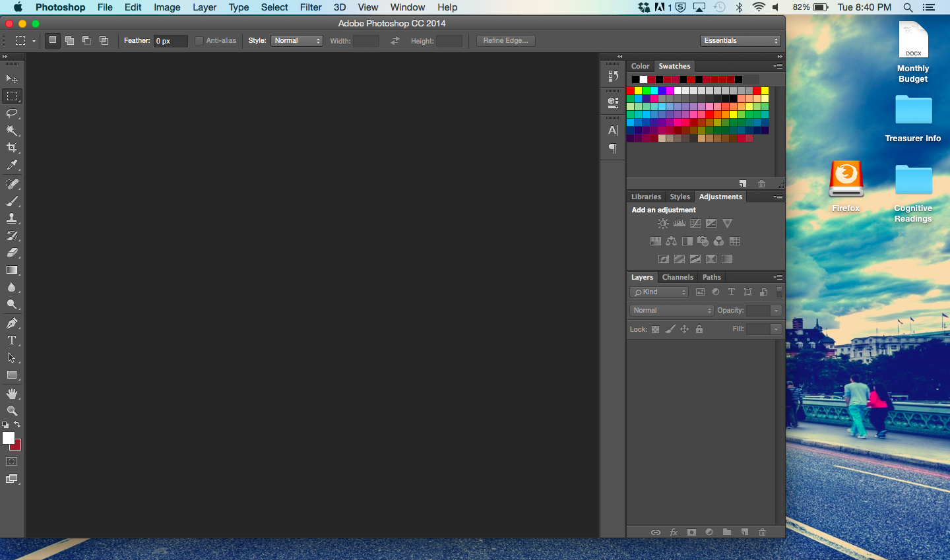Select the Horizontal Type tool
This screenshot has width=950, height=560.
[x=12, y=340]
